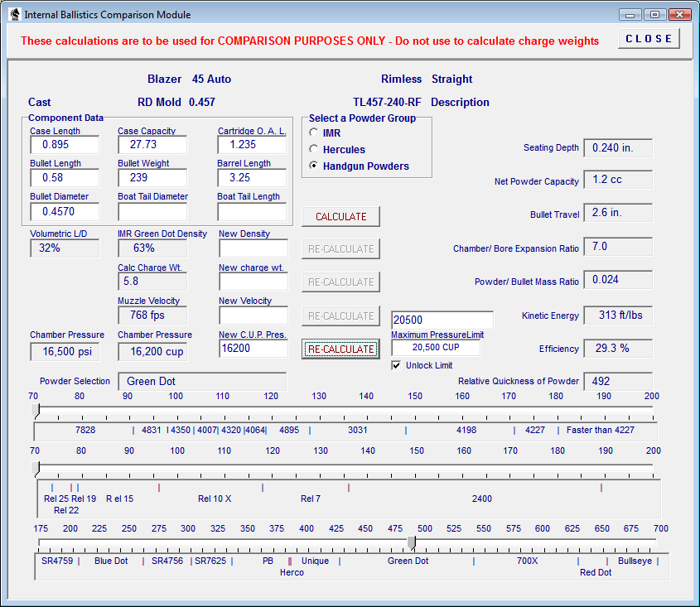The height and width of the screenshot is (607, 700).
Task: Click the Faster than 4227 label
Action: pyautogui.click(x=601, y=430)
